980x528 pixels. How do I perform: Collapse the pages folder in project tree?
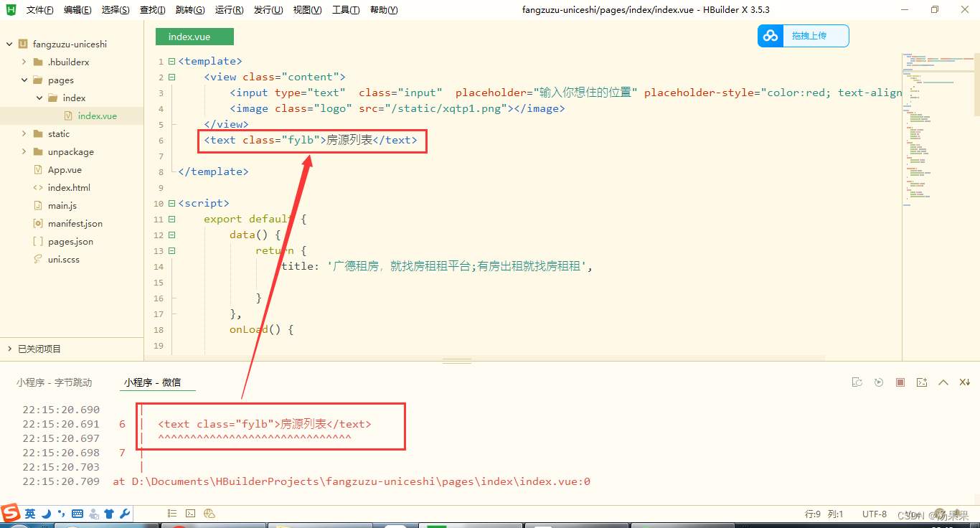(x=24, y=80)
